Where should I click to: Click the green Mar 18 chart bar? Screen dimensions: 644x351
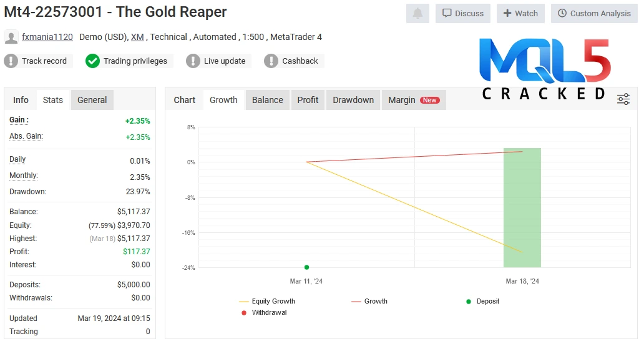522,207
